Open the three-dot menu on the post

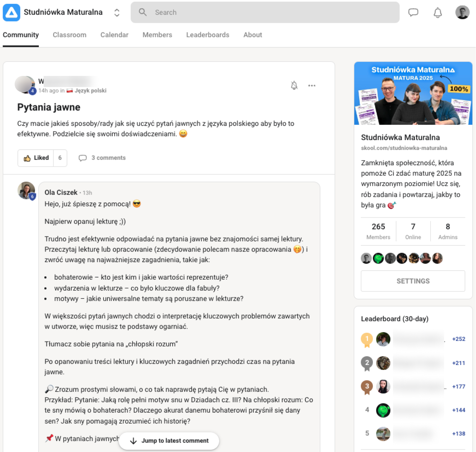coord(312,85)
